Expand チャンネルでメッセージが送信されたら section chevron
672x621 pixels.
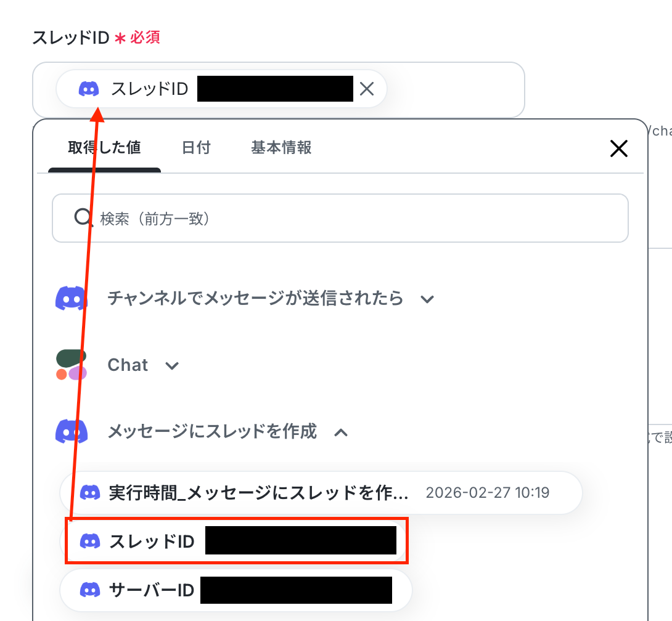427,299
